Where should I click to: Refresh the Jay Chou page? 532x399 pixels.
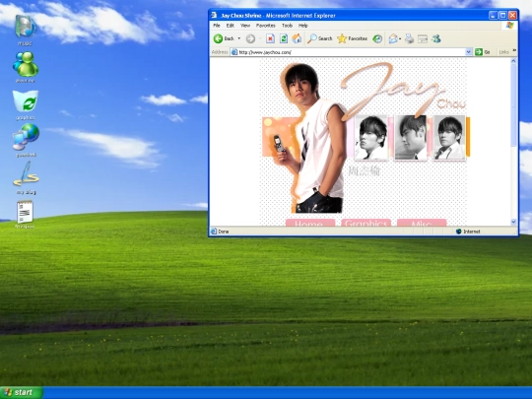tap(284, 38)
